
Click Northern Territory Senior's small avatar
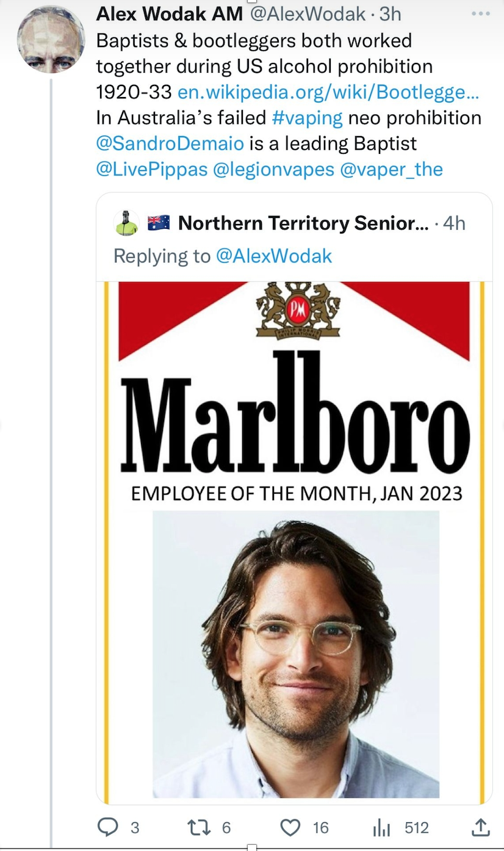[126, 223]
